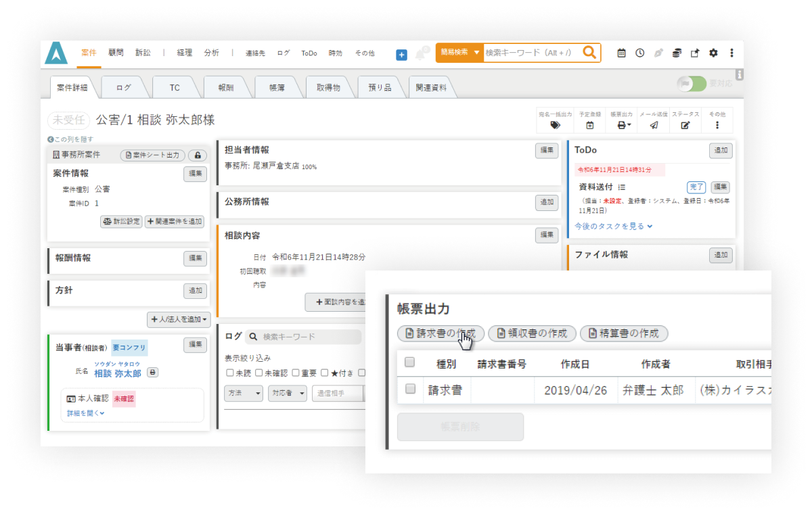The width and height of the screenshot is (812, 514).
Task: Click the orange search magnifier icon
Action: [589, 53]
